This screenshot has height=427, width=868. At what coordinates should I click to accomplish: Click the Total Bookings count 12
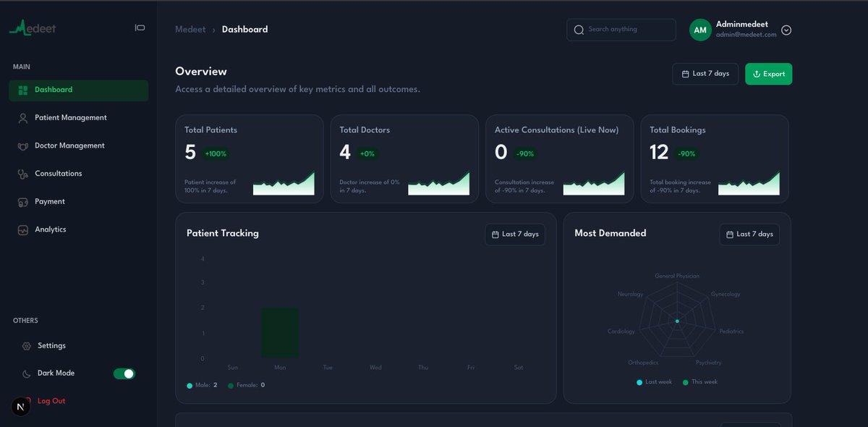click(659, 152)
